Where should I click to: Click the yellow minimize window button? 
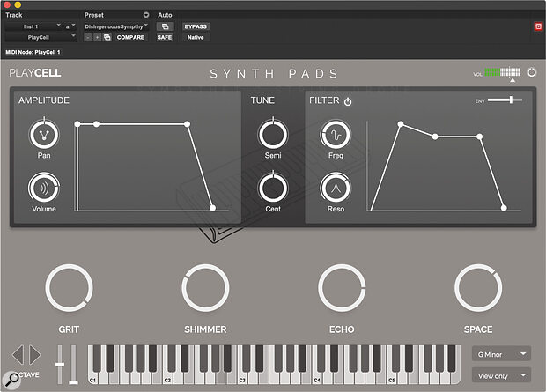18,5
